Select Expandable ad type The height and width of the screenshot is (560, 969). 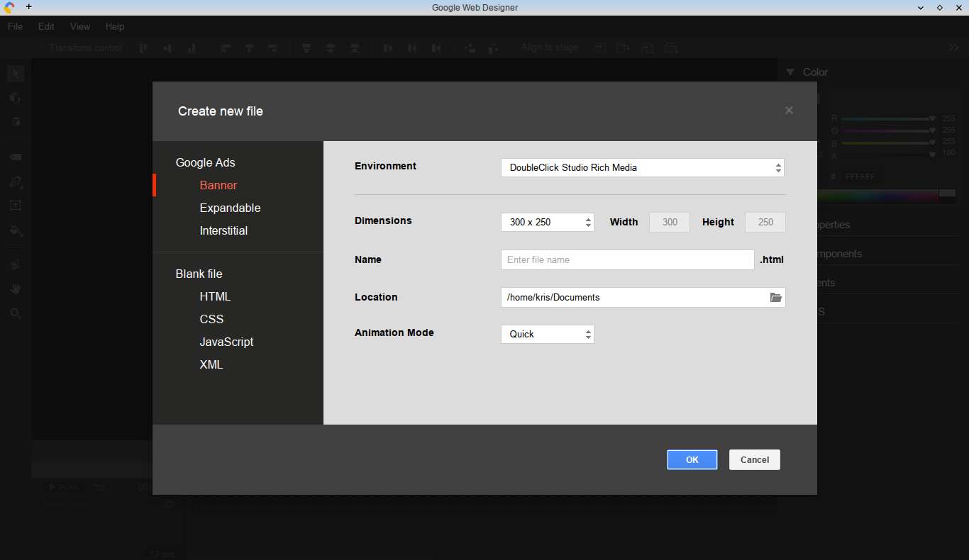tap(230, 208)
